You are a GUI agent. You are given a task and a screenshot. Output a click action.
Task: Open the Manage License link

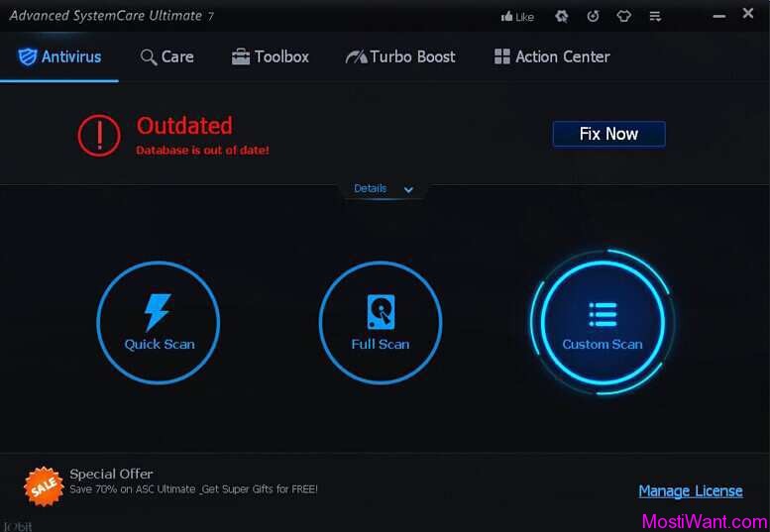[691, 490]
